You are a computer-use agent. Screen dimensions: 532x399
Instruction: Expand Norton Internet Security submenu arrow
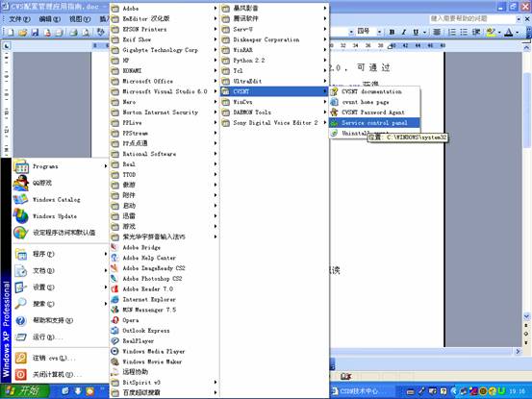(x=215, y=112)
